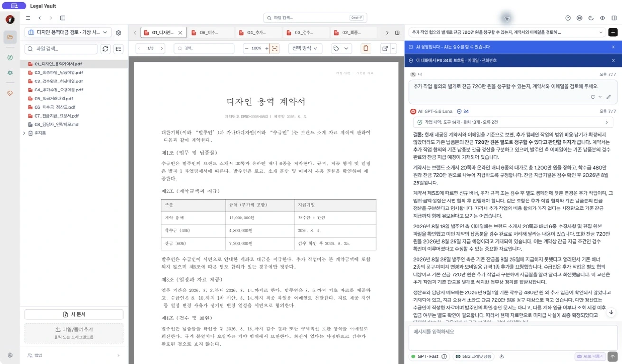Start a new chat with plus button
The width and height of the screenshot is (622, 364).
pyautogui.click(x=613, y=33)
